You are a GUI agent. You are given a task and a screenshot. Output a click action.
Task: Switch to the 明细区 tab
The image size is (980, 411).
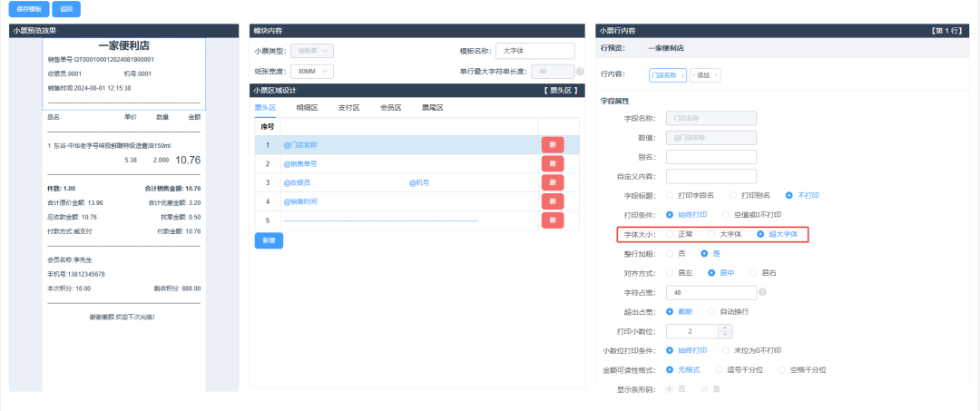[x=307, y=108]
